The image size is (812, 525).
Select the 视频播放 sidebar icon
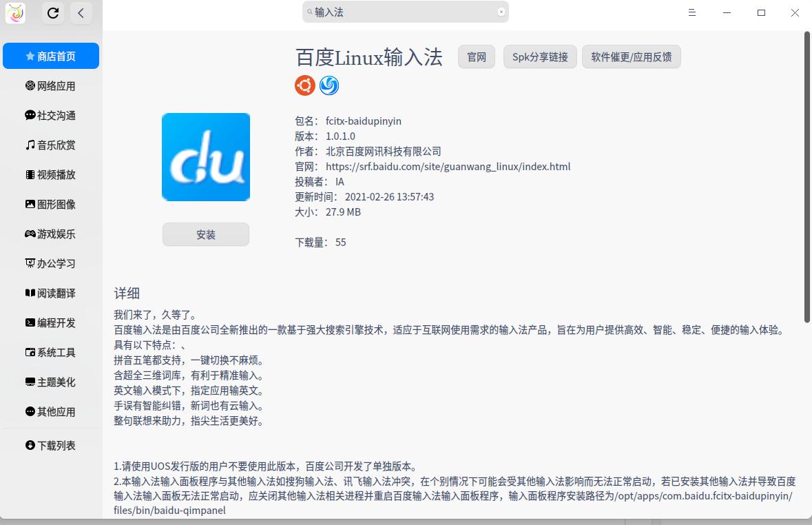29,174
